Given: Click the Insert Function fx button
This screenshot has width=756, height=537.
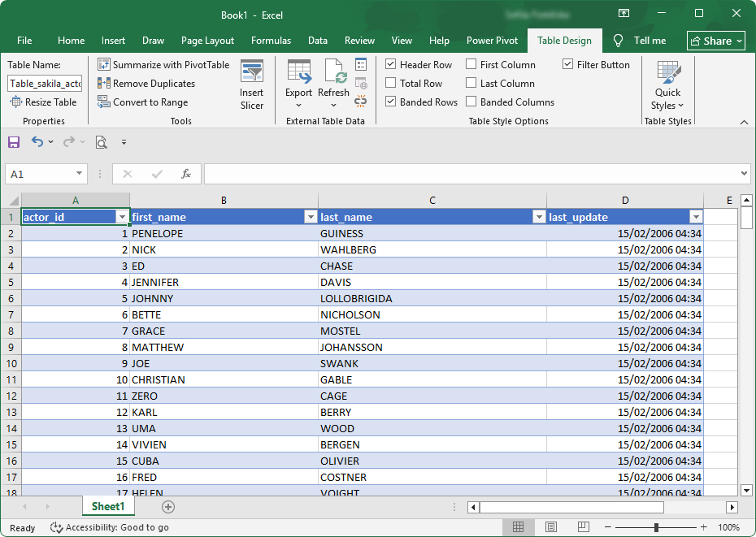Looking at the screenshot, I should coord(185,173).
